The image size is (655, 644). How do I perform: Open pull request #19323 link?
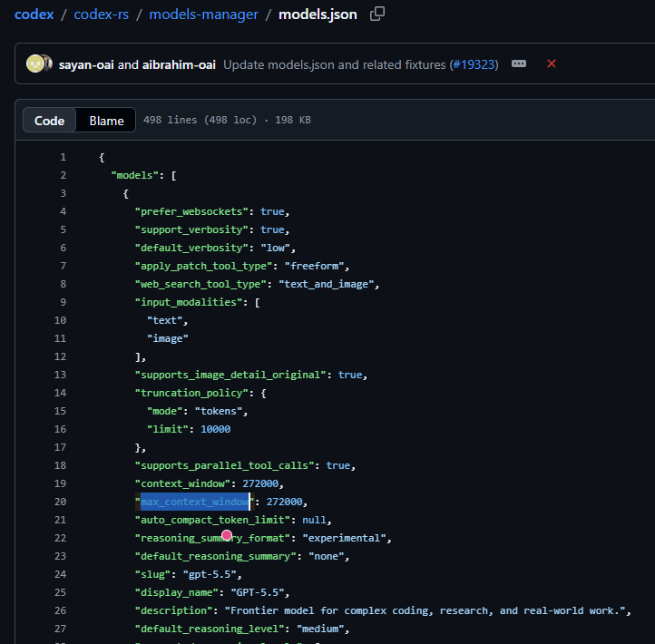(x=474, y=64)
